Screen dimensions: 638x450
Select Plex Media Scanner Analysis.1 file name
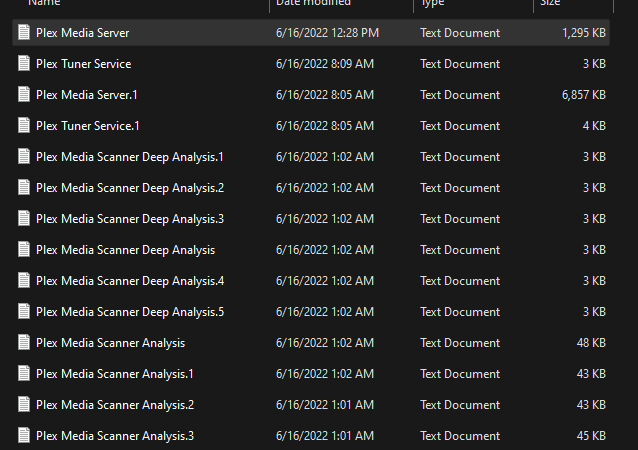pyautogui.click(x=115, y=374)
